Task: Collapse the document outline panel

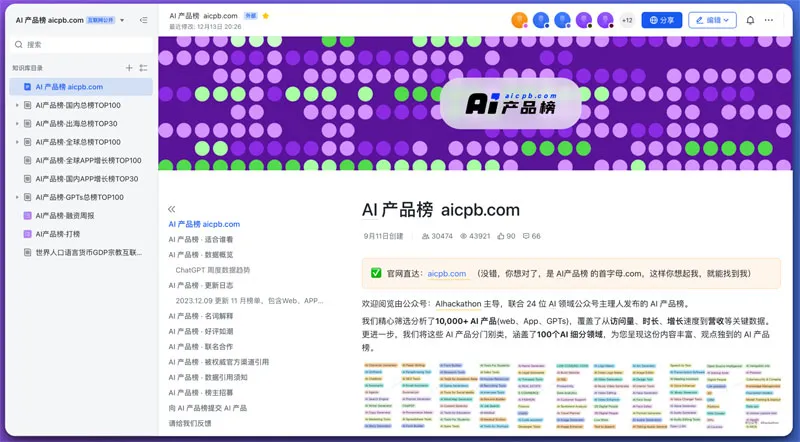Action: 171,209
